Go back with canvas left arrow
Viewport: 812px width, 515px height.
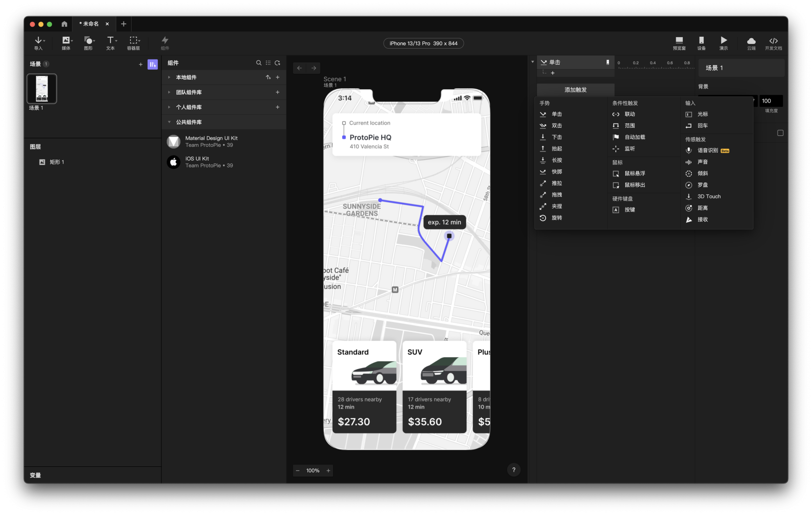coord(300,68)
